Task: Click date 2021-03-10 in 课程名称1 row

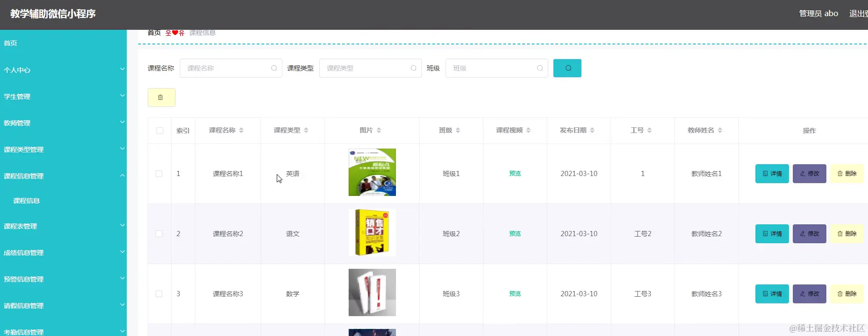Action: tap(579, 174)
